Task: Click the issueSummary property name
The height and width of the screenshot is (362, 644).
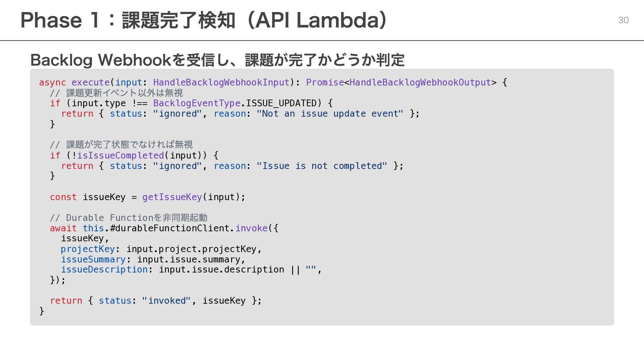Action: [x=93, y=259]
